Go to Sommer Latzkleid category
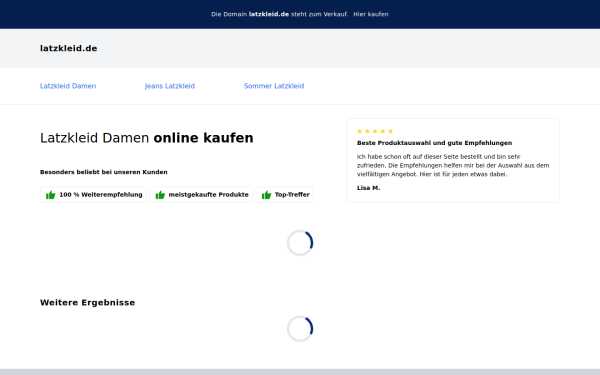The width and height of the screenshot is (600, 375). click(274, 86)
